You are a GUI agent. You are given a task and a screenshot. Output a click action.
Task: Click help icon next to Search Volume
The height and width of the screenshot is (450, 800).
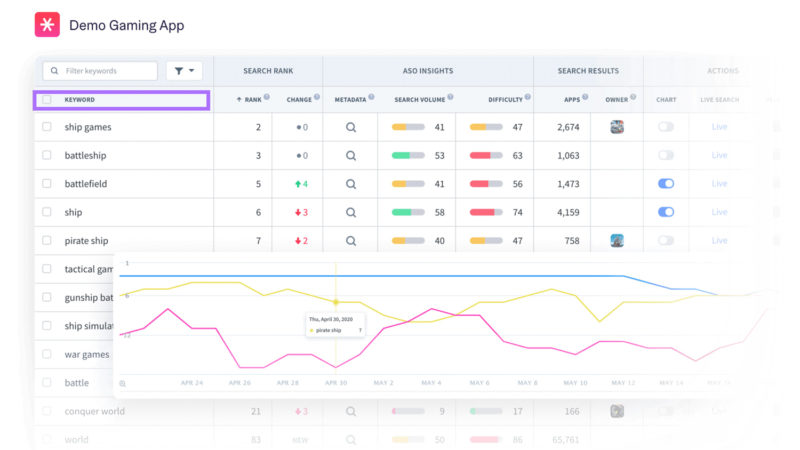coord(450,98)
